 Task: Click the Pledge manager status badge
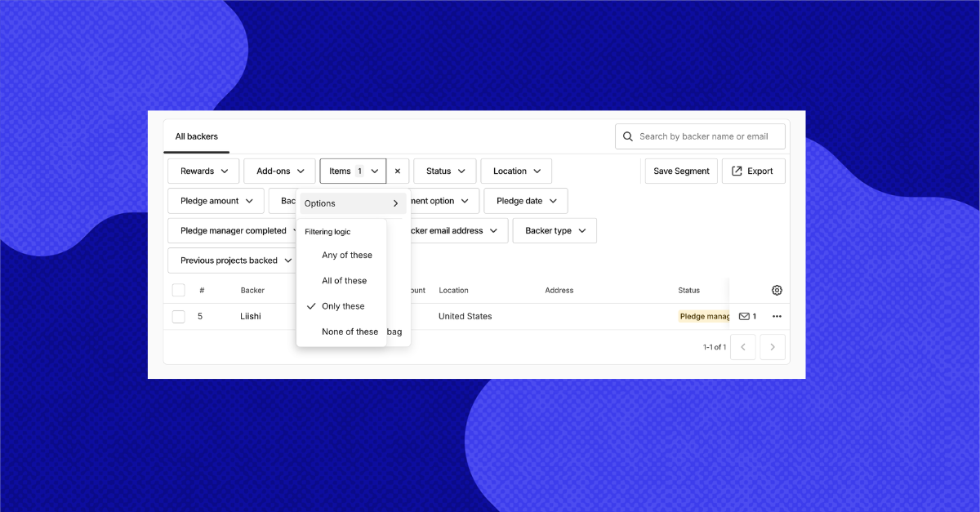tap(704, 316)
